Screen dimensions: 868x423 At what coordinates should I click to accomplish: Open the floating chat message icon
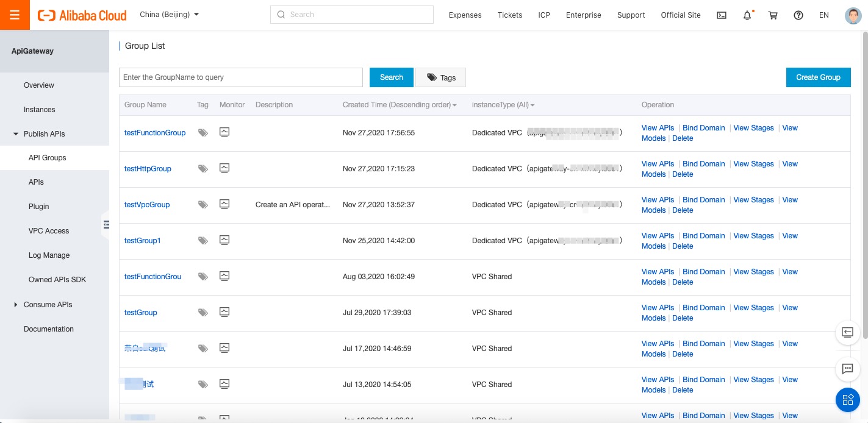click(847, 369)
